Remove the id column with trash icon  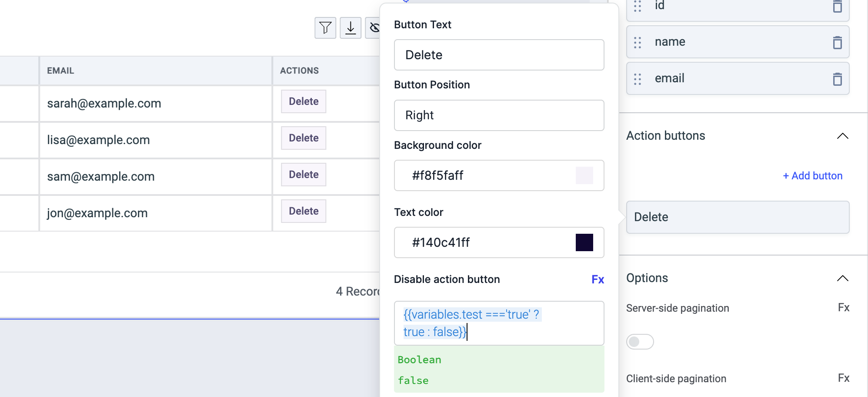(837, 6)
